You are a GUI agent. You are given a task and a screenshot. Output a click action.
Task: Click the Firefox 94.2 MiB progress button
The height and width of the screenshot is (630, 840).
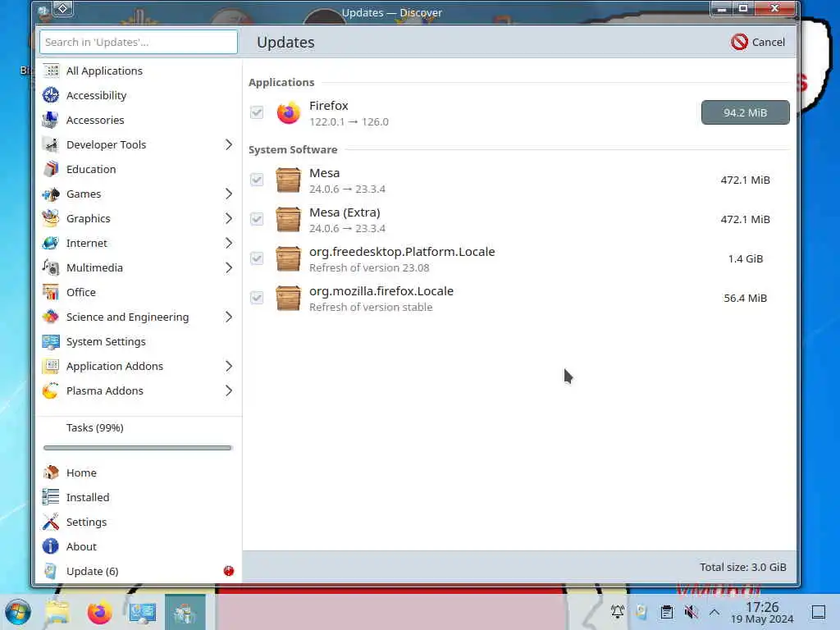(745, 112)
